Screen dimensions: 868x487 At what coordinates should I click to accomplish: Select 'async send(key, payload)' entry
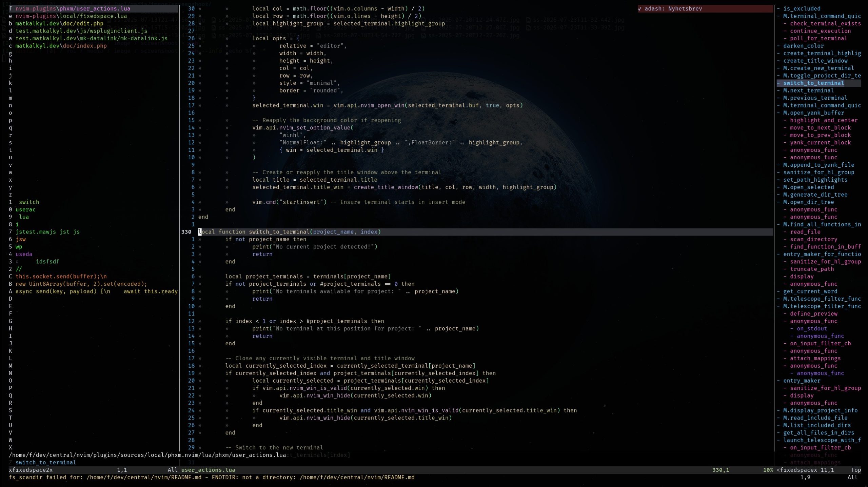97,292
